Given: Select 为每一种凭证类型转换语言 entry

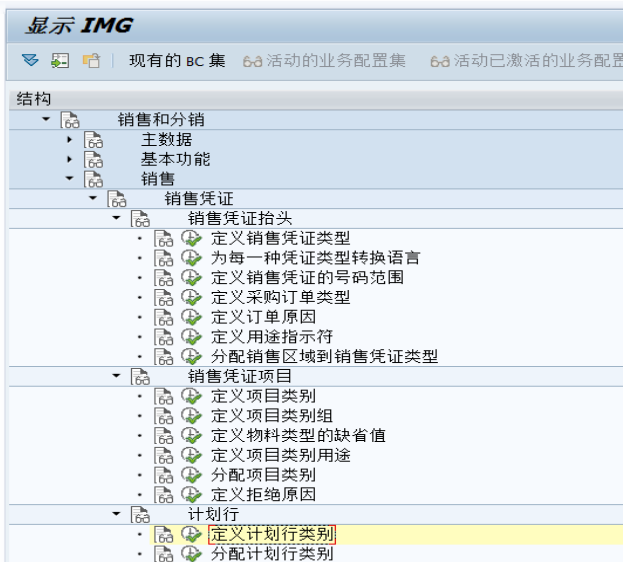Looking at the screenshot, I should coord(315,258).
